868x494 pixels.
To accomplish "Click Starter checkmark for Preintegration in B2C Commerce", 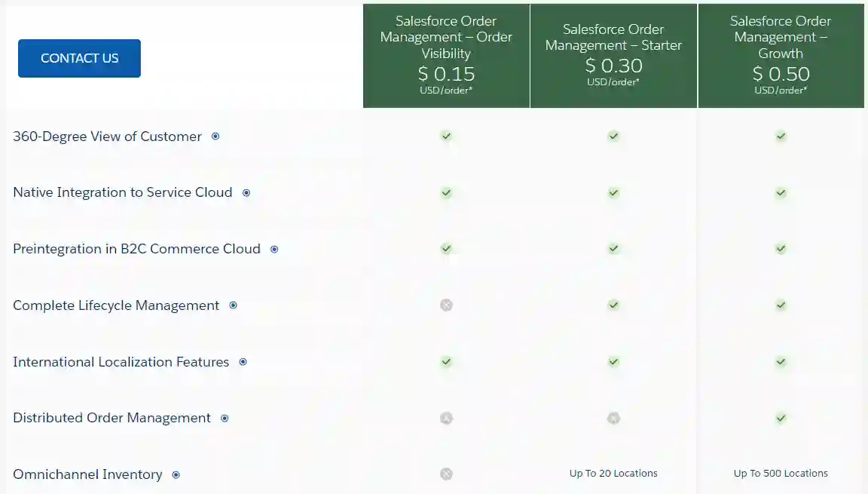I will (x=613, y=249).
